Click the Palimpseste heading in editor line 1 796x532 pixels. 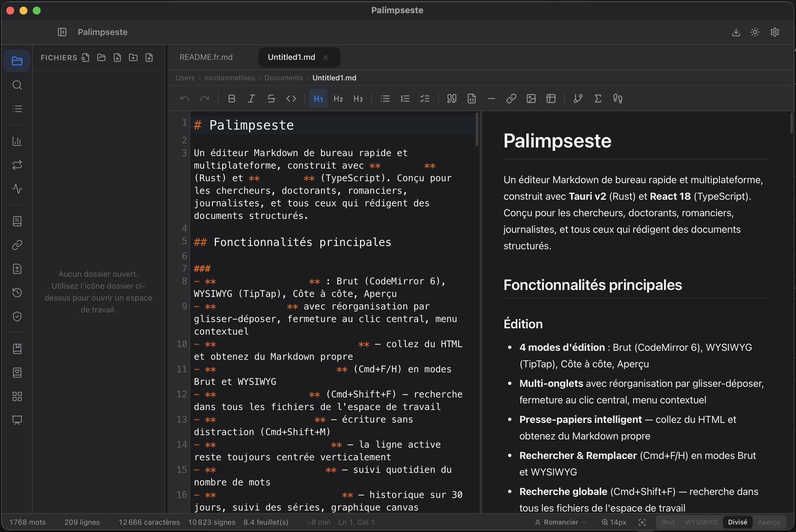251,125
